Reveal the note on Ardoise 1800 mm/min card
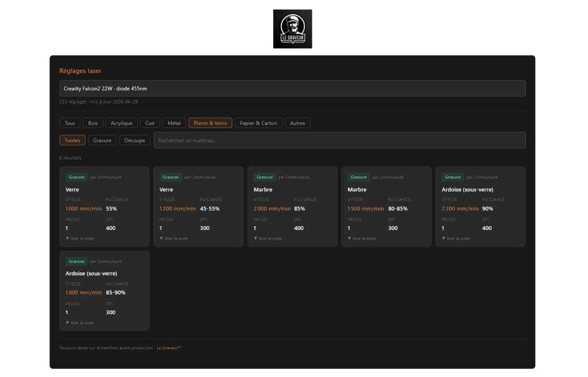The image size is (588, 377). click(80, 322)
